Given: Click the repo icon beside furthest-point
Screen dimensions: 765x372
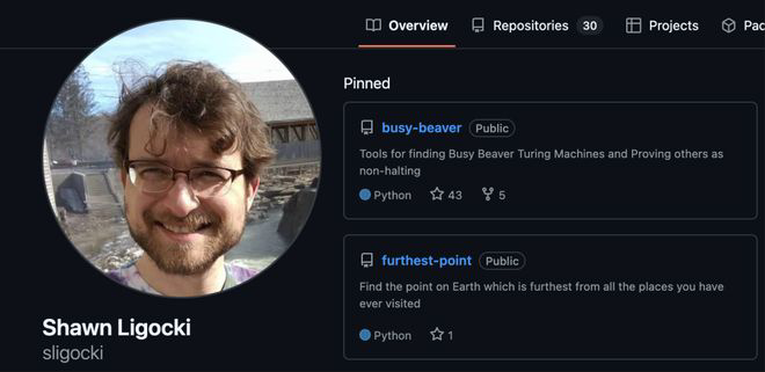Looking at the screenshot, I should (367, 261).
